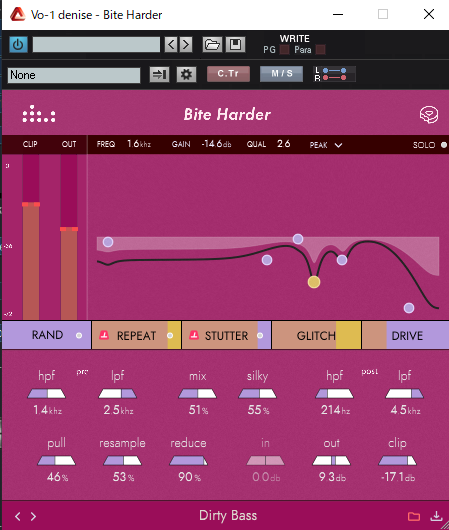Toggle the STUTTER enable dot
Image resolution: width=449 pixels, height=530 pixels.
[x=260, y=335]
